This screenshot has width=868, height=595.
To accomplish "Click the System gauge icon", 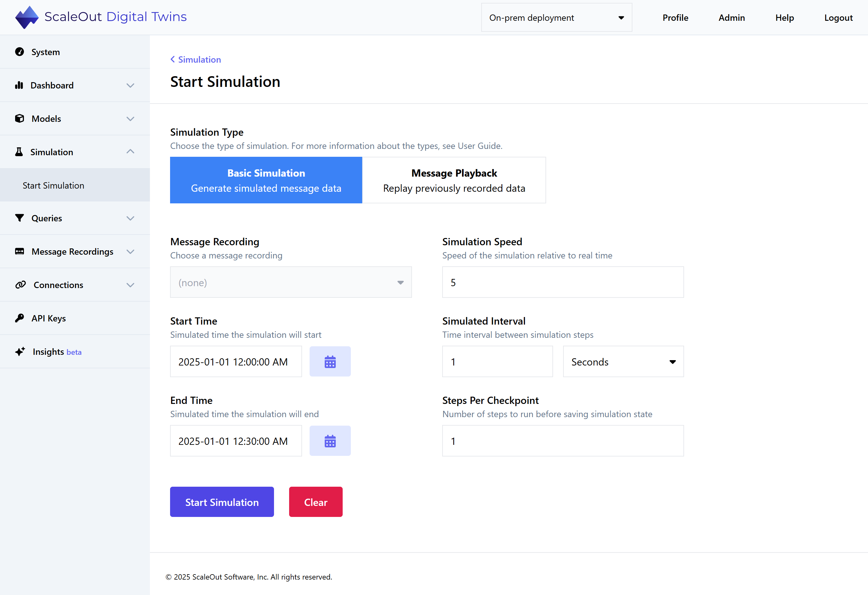I will (x=20, y=52).
